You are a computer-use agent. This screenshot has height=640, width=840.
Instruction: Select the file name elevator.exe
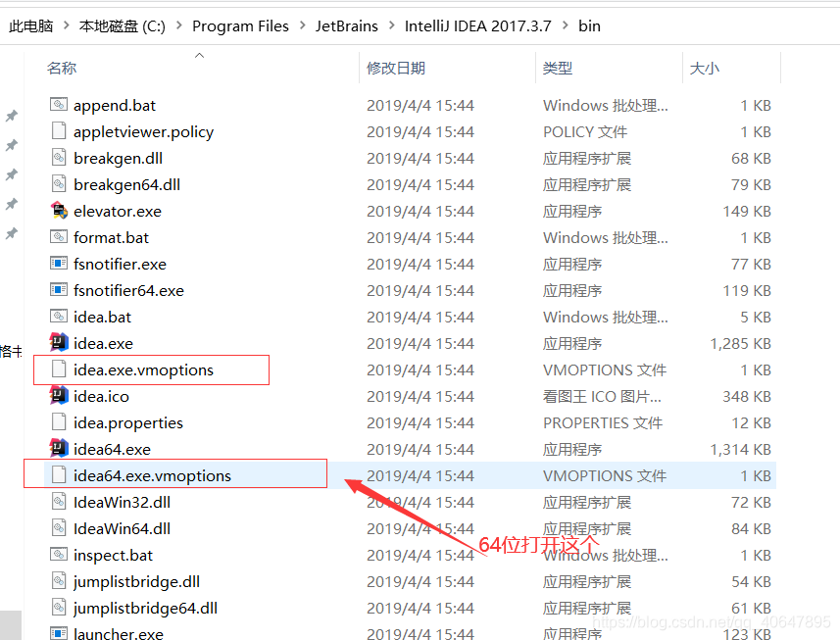coord(118,211)
